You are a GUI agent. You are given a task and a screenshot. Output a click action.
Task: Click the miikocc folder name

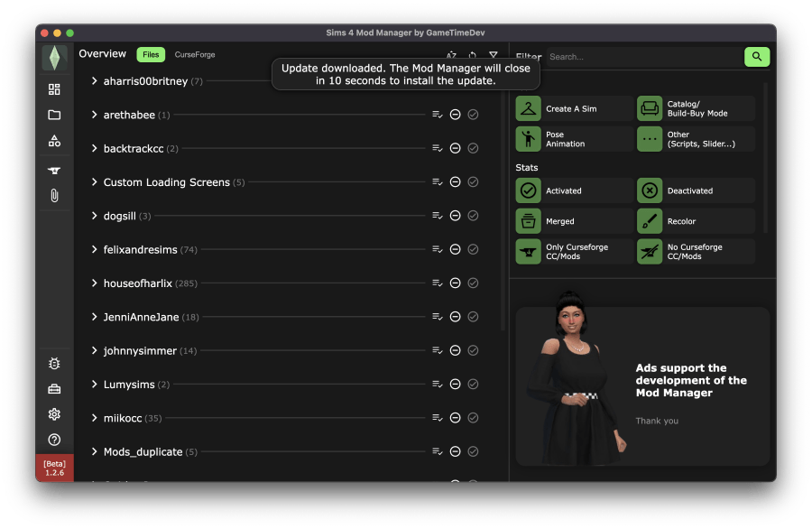coord(122,418)
